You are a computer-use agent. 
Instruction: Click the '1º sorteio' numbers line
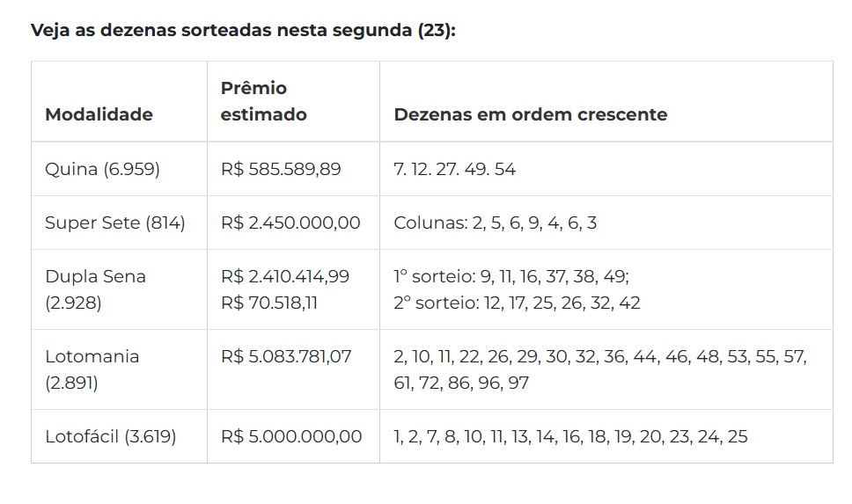(x=510, y=276)
